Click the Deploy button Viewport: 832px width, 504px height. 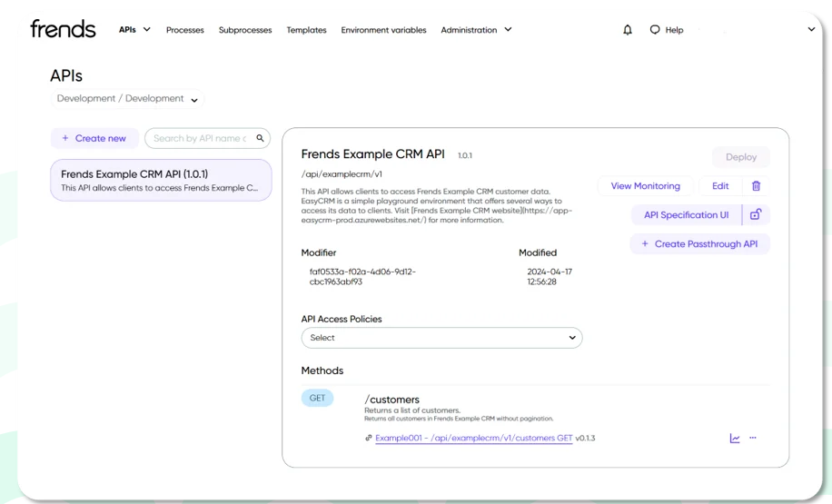click(741, 157)
